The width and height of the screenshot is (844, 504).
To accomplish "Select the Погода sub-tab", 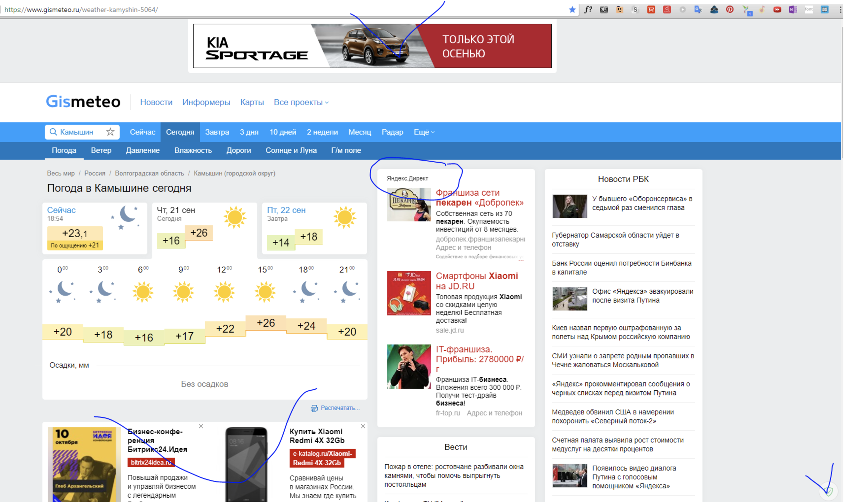I will 64,150.
